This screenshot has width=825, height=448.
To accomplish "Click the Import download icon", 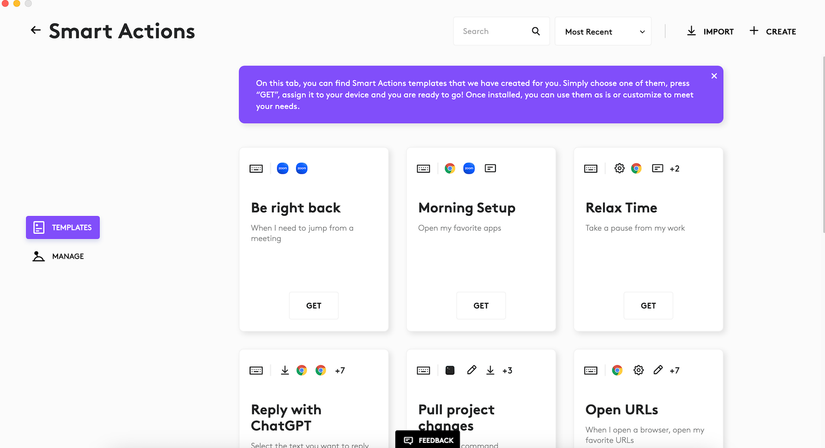I will tap(691, 31).
